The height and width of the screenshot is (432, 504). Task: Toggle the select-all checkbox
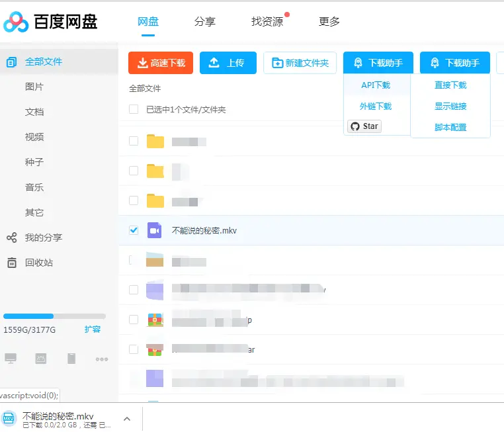pyautogui.click(x=134, y=109)
